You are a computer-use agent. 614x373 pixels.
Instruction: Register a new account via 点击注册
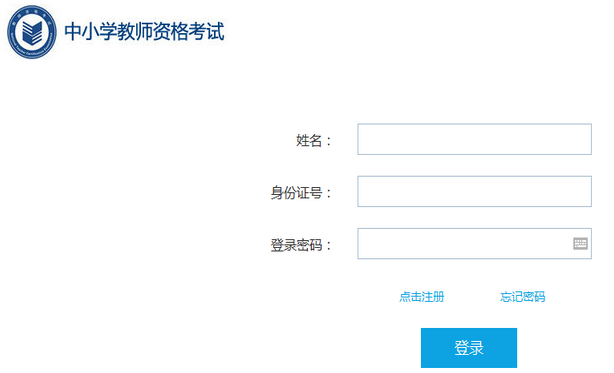coord(422,297)
